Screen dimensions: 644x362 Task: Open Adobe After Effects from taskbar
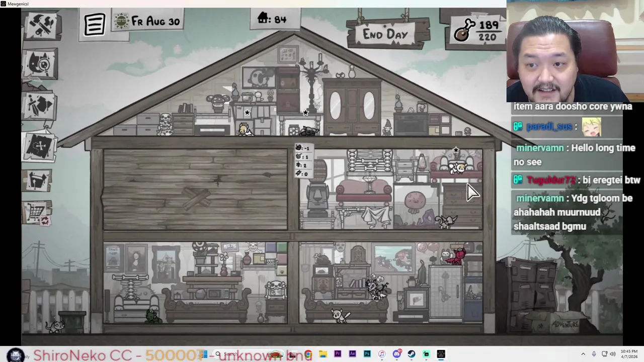(x=352, y=354)
